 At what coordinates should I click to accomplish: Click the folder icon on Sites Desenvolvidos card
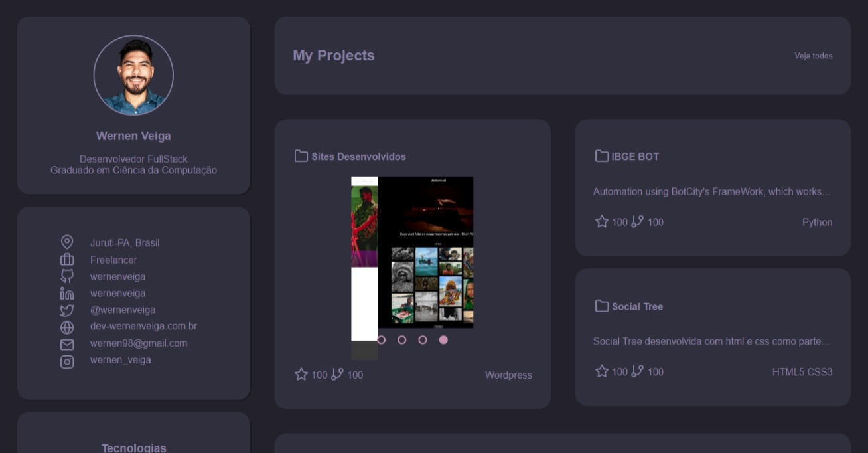point(301,156)
